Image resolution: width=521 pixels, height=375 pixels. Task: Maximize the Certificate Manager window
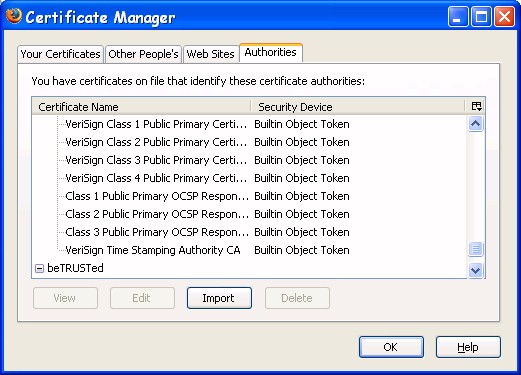481,17
